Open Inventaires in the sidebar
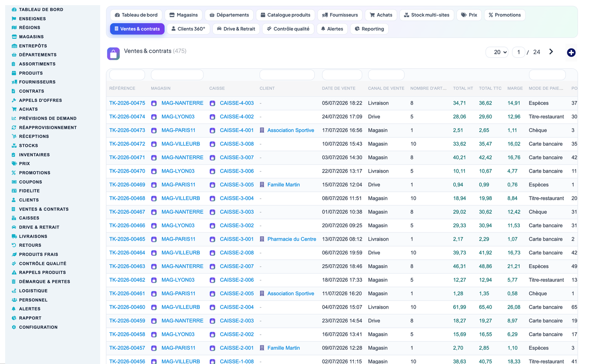This screenshot has height=364, width=589. 34,155
